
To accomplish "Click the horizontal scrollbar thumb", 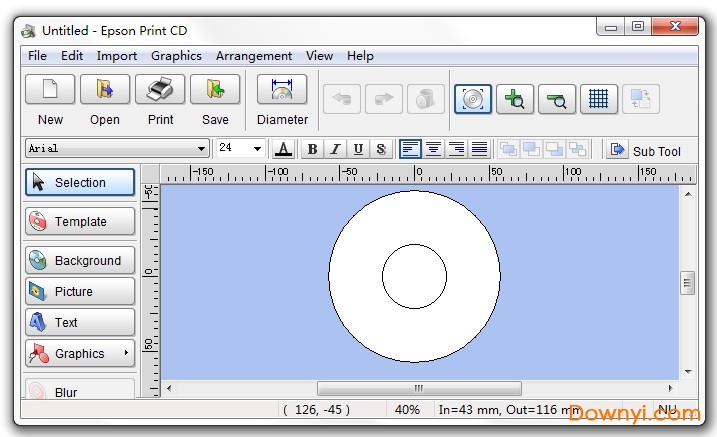I will [x=418, y=388].
